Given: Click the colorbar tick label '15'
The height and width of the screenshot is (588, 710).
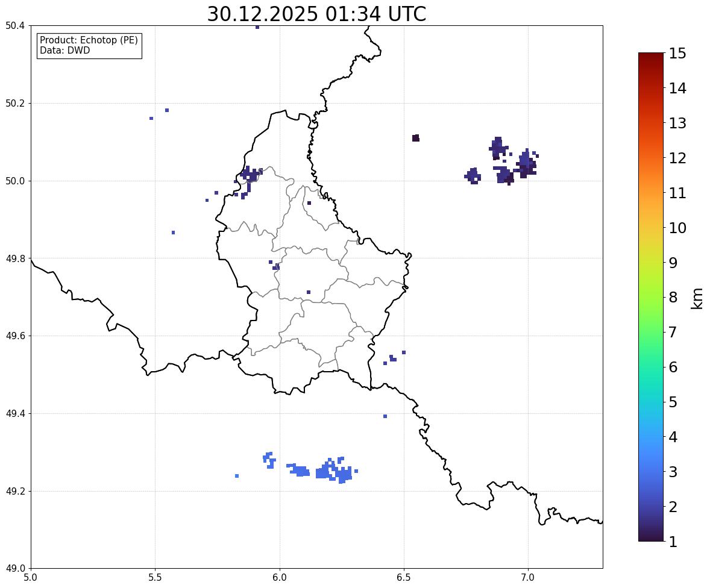Looking at the screenshot, I should pos(677,54).
